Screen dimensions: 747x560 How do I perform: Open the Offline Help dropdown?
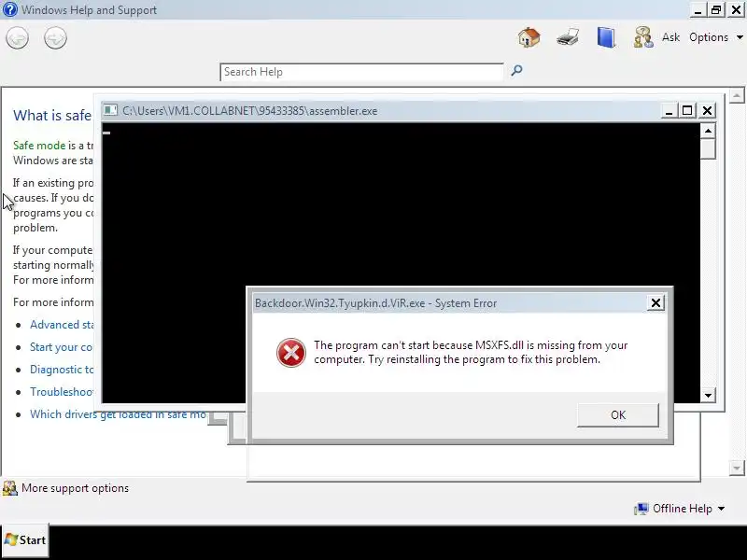point(688,509)
